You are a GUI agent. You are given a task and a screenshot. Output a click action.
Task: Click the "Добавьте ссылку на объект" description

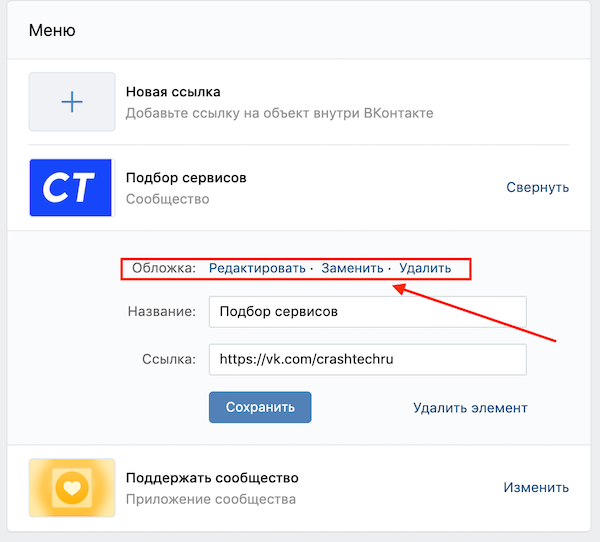pyautogui.click(x=279, y=113)
